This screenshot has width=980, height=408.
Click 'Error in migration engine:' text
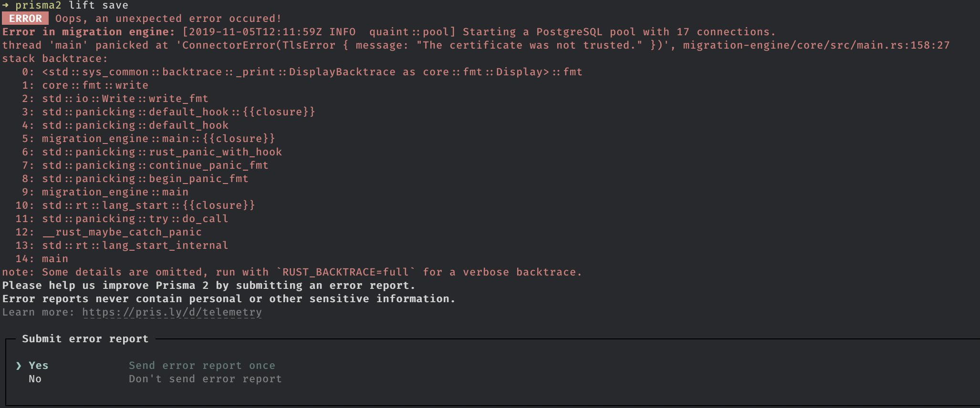pos(89,32)
